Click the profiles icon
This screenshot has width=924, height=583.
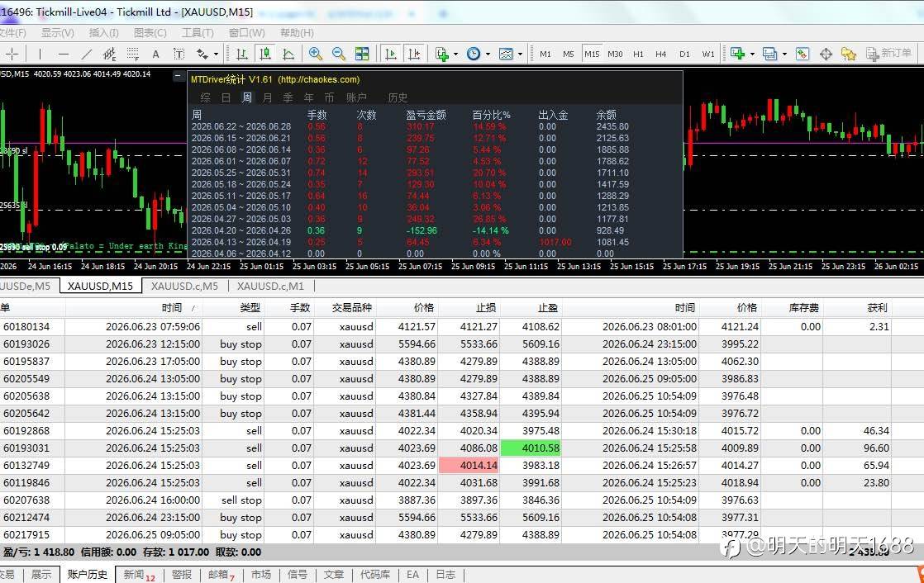(769, 55)
